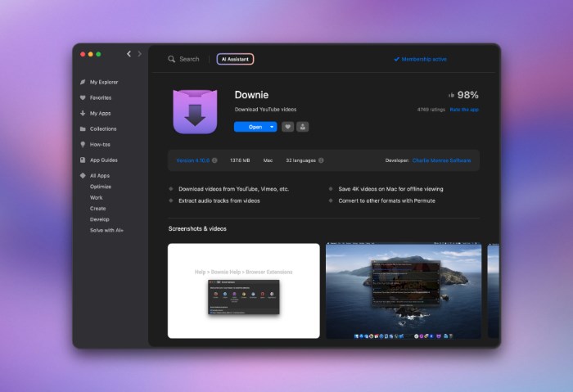The width and height of the screenshot is (573, 392).
Task: Click the Downie app icon
Action: coord(195,112)
